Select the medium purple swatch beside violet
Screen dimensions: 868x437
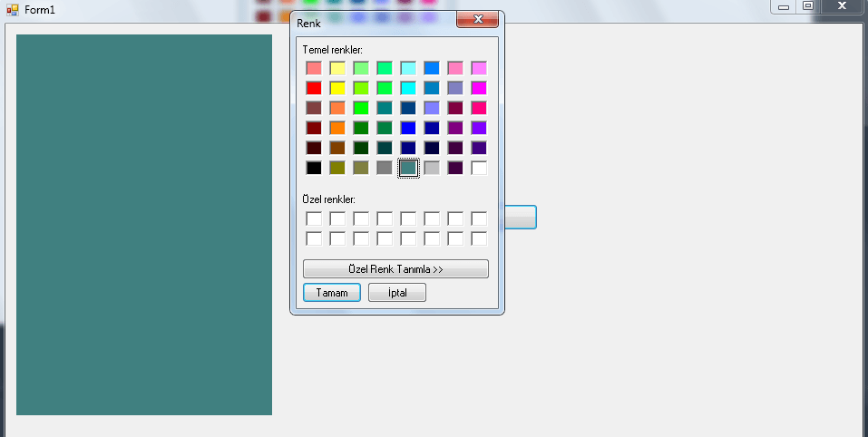tap(455, 128)
